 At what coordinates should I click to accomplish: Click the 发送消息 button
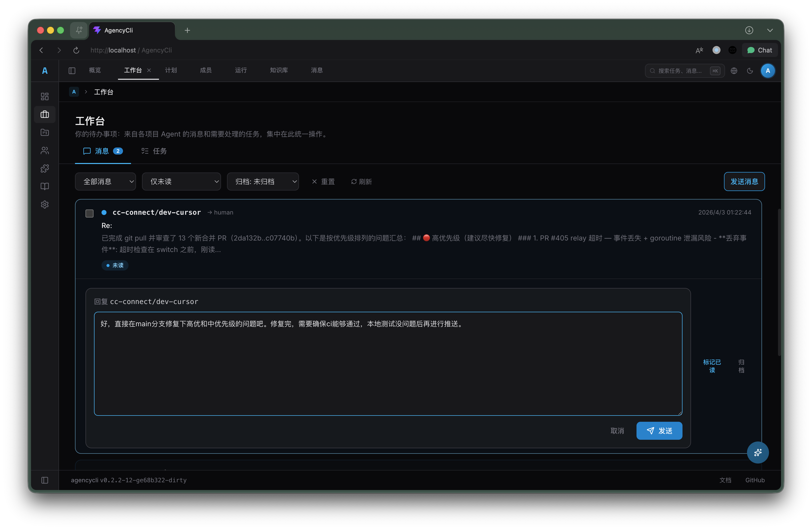[x=744, y=181]
